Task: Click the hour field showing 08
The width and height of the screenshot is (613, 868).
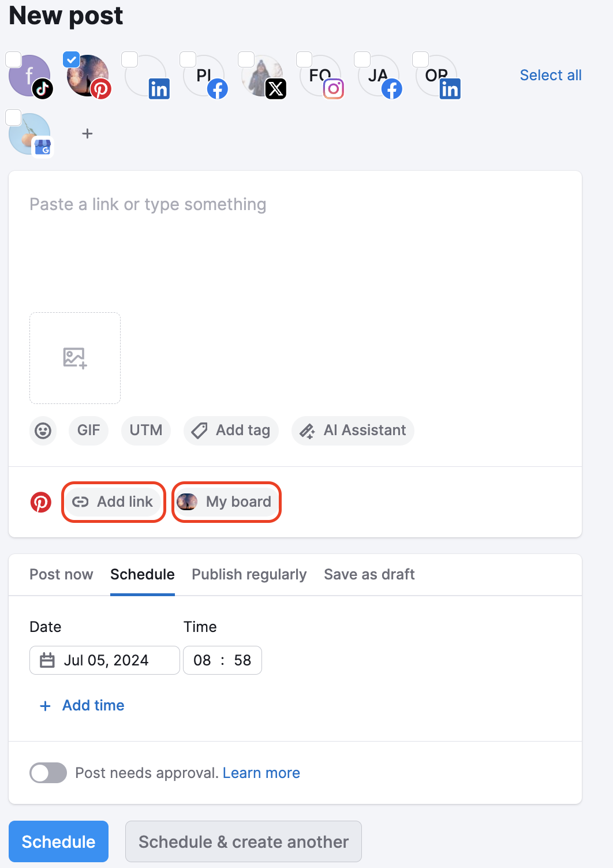Action: click(202, 660)
